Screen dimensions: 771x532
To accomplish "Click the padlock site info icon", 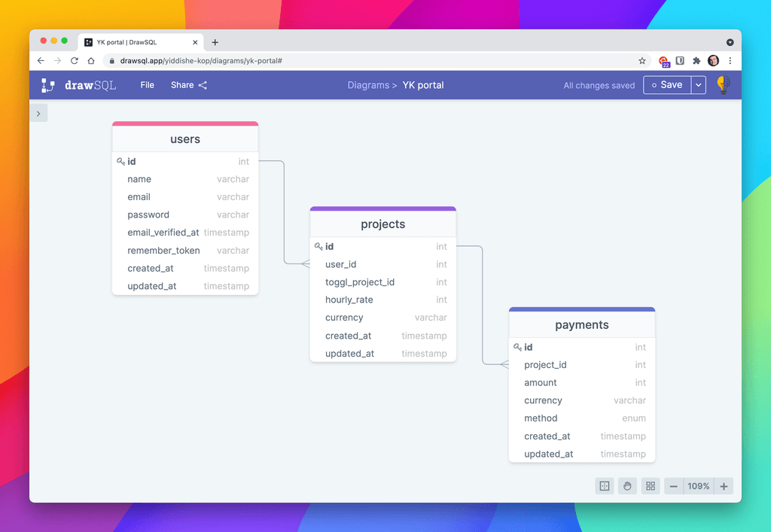I will point(111,60).
